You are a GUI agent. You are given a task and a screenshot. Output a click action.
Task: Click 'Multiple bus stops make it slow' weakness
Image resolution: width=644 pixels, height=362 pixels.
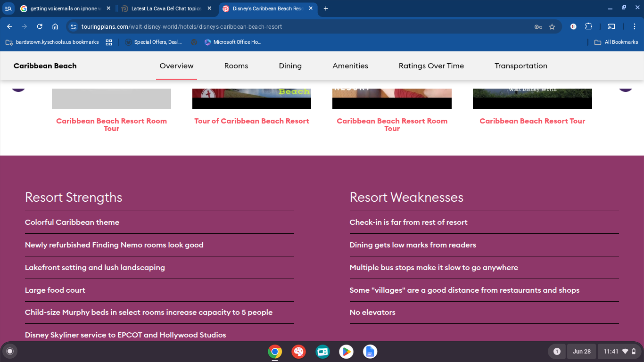pos(434,268)
